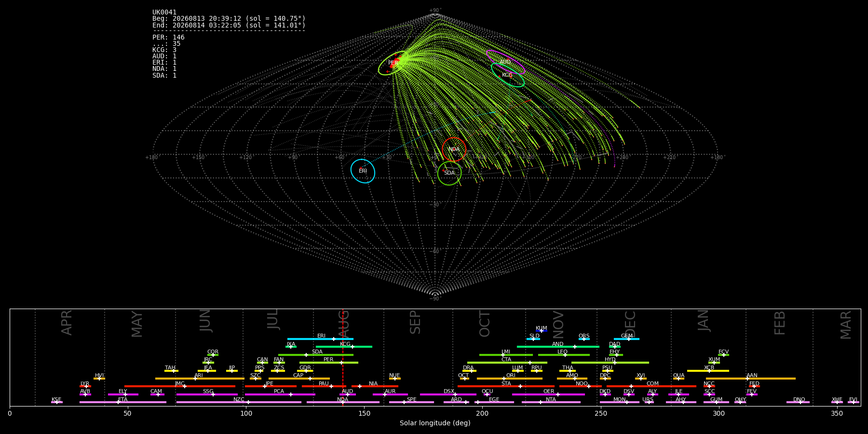Select the AND green shower bar

pyautogui.click(x=558, y=347)
